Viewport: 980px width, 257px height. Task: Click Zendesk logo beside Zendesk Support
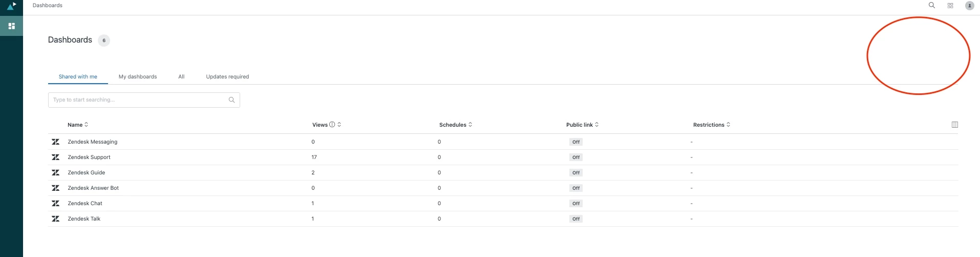tap(55, 157)
